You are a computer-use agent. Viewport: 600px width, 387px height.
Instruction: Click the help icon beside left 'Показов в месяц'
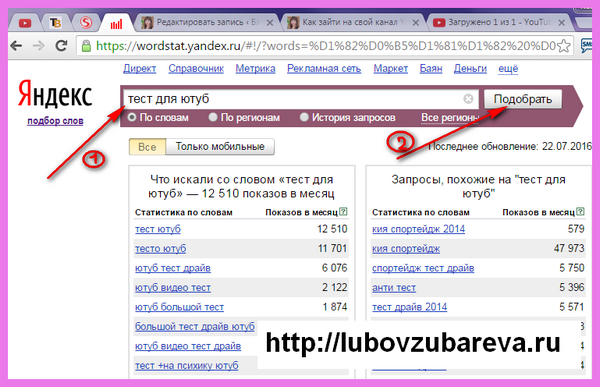(343, 211)
